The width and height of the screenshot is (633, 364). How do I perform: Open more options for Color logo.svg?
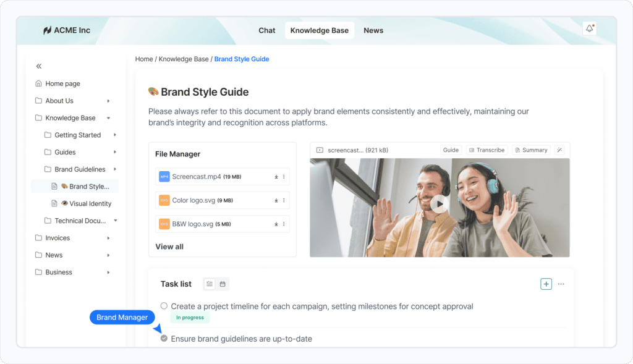[x=284, y=201]
